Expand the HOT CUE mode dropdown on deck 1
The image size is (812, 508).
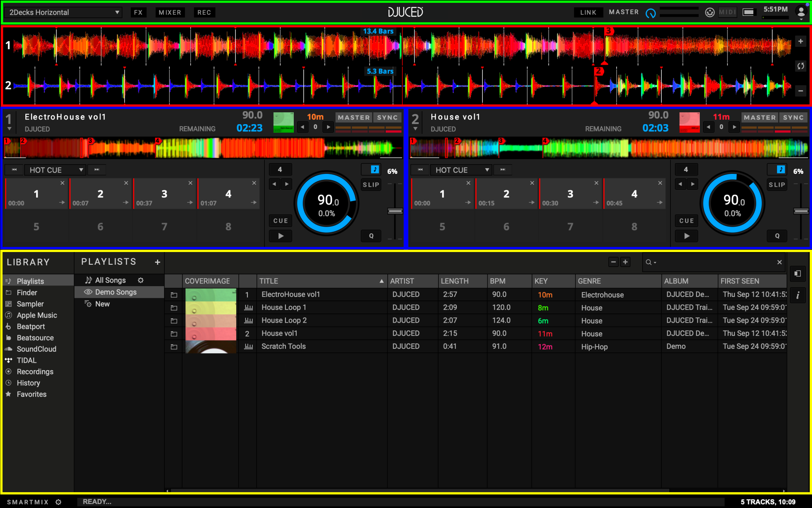[x=56, y=170]
